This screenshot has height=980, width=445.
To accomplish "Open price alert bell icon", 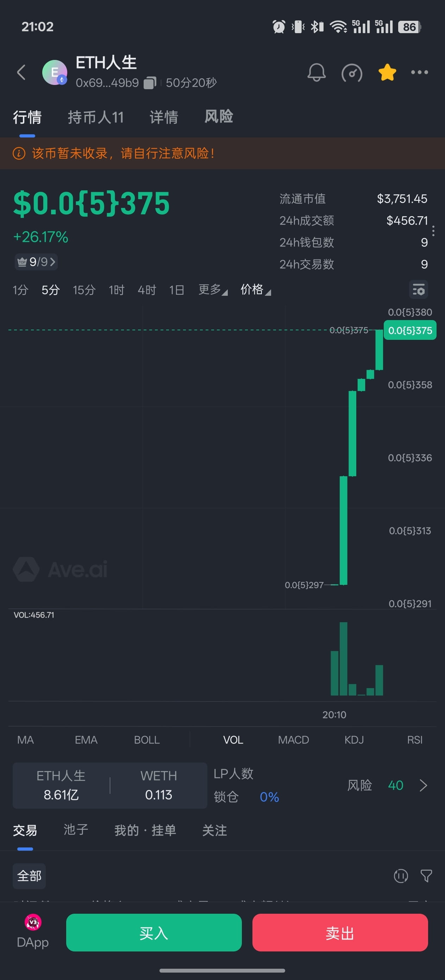I will tap(316, 72).
